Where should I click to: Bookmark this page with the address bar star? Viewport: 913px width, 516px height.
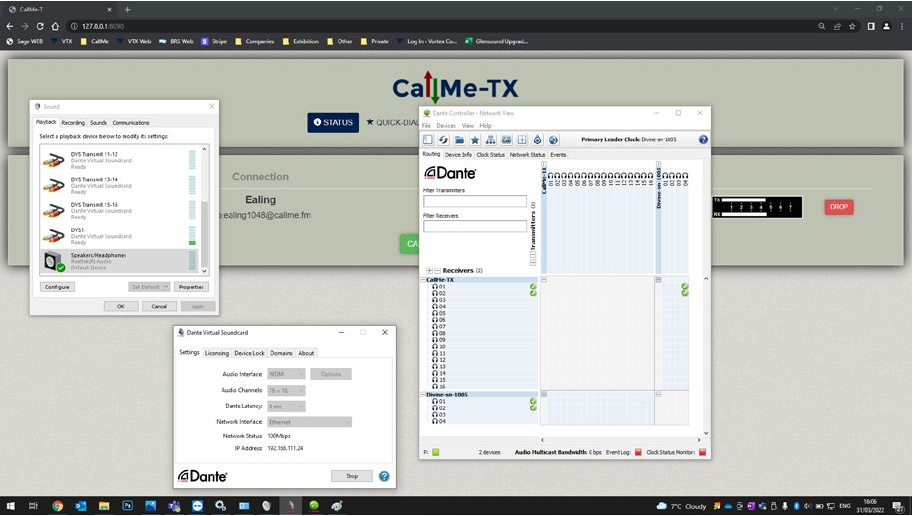coord(852,26)
